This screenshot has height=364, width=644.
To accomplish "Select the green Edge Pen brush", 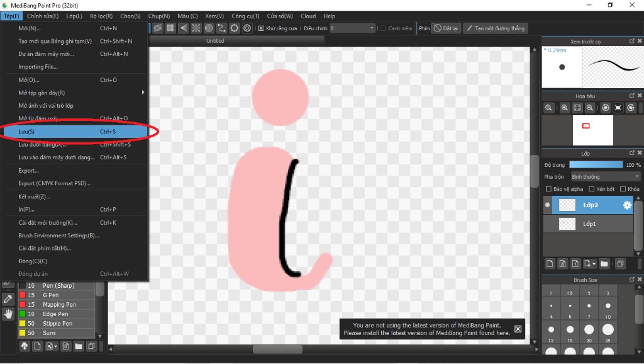I will click(57, 314).
